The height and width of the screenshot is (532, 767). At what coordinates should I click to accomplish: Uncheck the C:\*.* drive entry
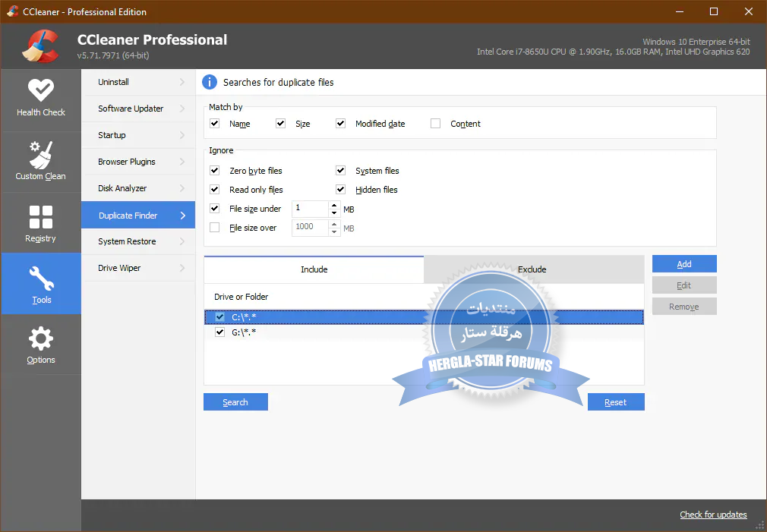(219, 317)
